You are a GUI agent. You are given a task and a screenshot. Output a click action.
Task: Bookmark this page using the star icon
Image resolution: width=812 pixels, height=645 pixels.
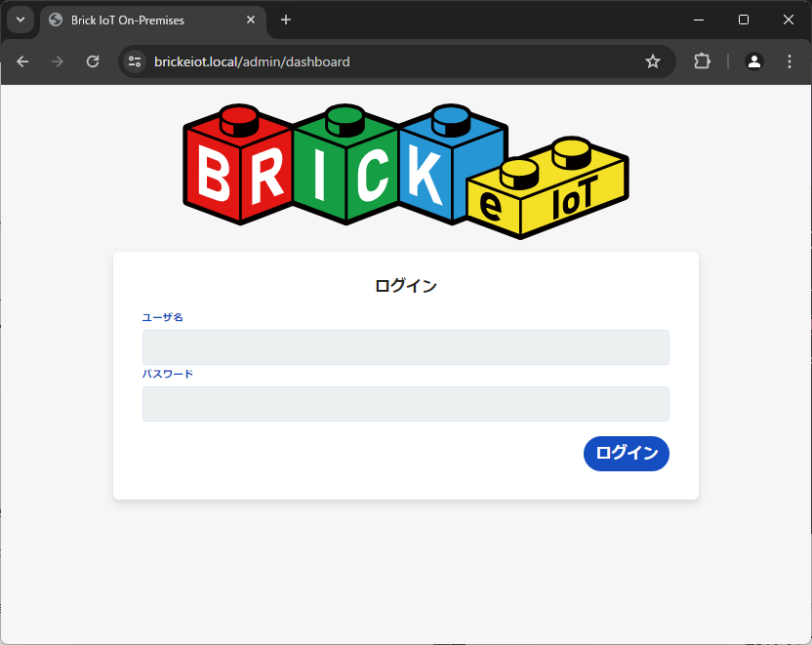pos(653,61)
